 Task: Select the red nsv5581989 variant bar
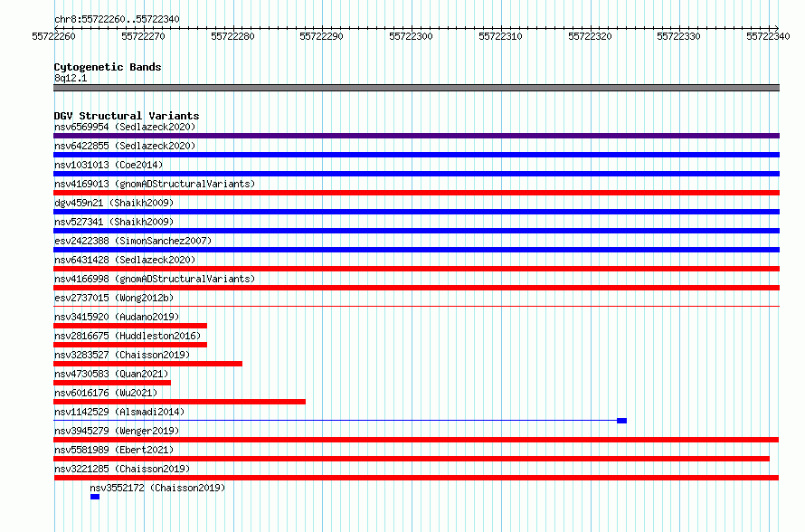(412, 459)
